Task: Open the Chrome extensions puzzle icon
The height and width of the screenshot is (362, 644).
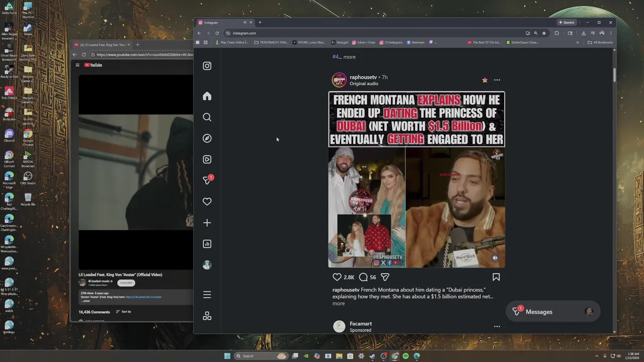Action: [x=556, y=33]
